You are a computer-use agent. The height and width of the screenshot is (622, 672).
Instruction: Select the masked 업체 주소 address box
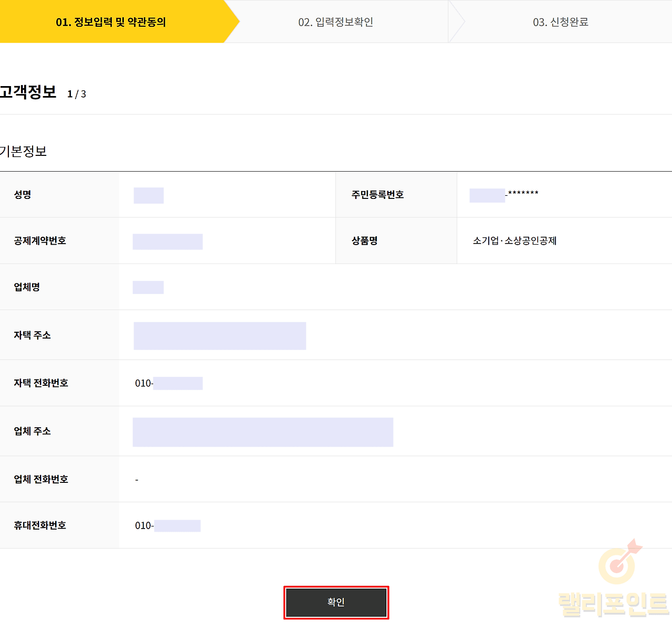(x=262, y=432)
